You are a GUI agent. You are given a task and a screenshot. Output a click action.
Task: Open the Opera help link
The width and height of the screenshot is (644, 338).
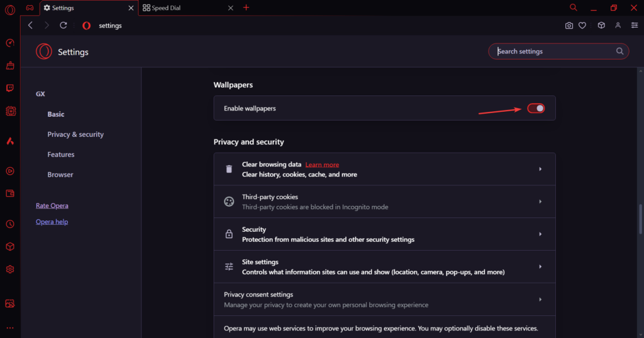pos(52,222)
